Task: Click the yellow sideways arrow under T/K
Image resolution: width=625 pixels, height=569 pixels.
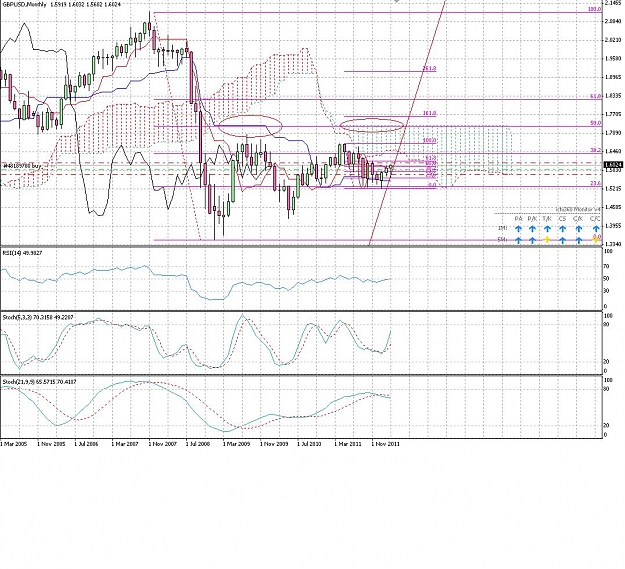Action: (x=547, y=240)
